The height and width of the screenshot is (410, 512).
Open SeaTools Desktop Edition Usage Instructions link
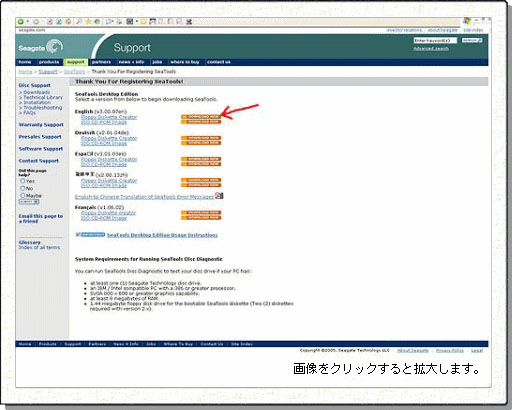point(162,235)
